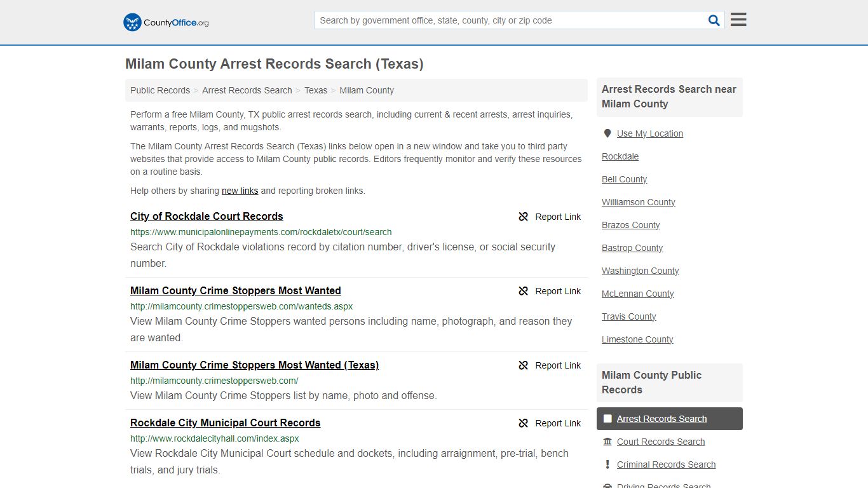Go to Public Records breadcrumb
Viewport: 868px width, 488px height.
coord(160,90)
